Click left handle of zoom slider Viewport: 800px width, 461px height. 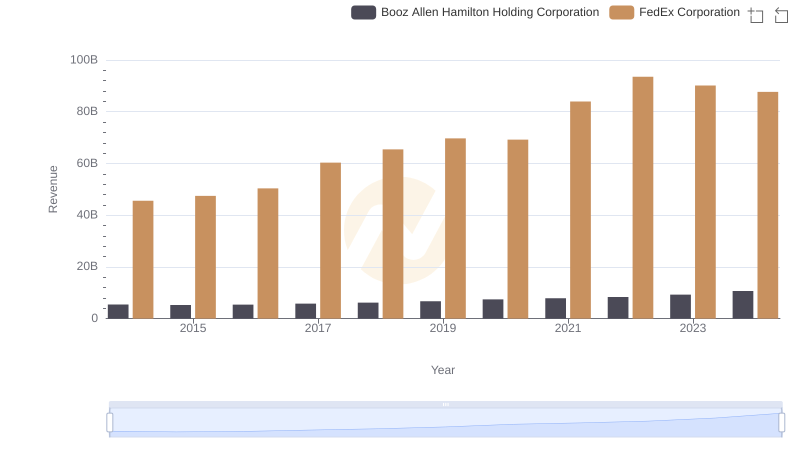pos(110,423)
